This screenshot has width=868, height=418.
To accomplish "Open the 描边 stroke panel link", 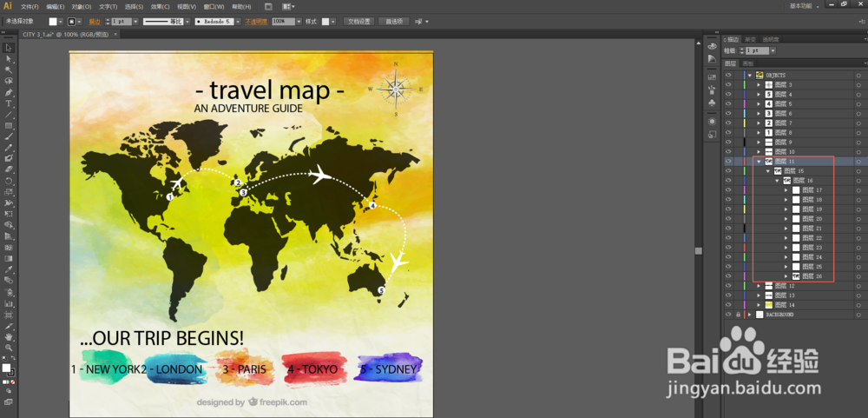I will click(95, 22).
